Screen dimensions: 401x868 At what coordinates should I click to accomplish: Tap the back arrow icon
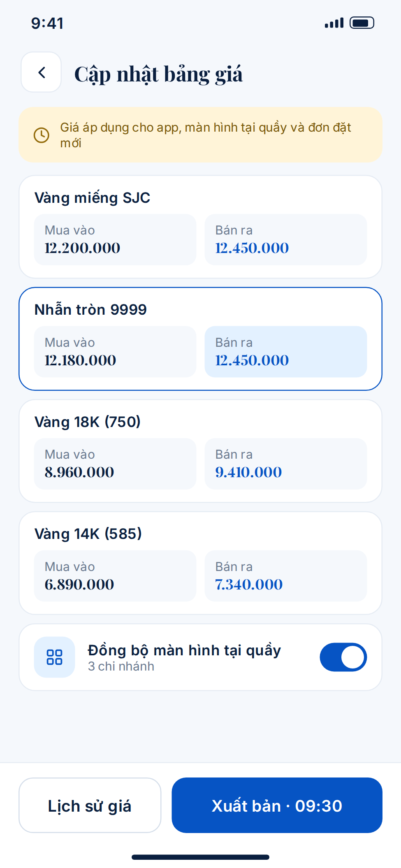click(41, 72)
